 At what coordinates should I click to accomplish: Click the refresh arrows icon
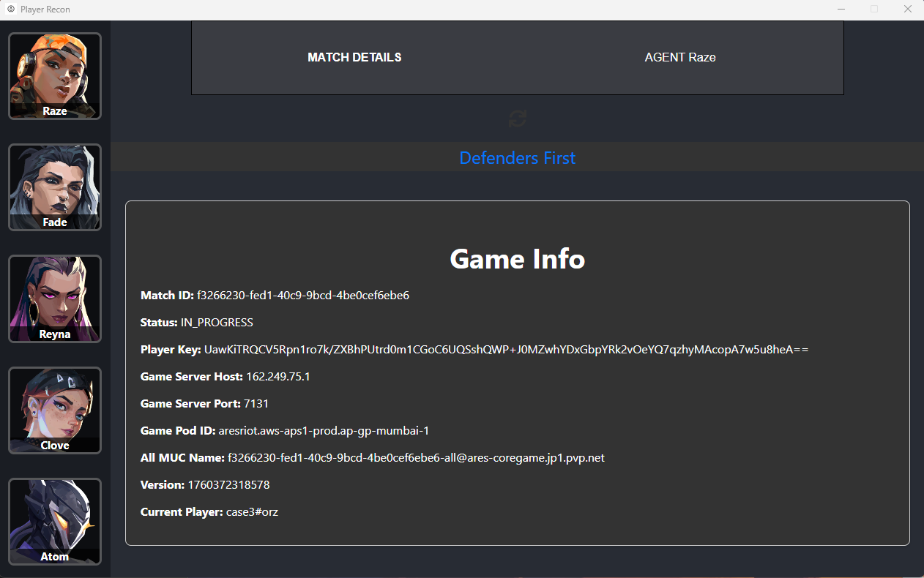click(x=518, y=118)
